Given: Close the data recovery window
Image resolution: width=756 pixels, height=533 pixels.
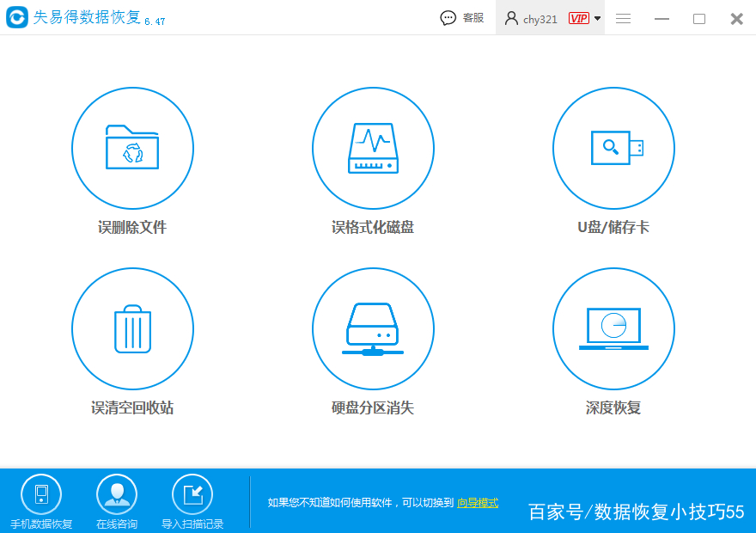Looking at the screenshot, I should 737,19.
